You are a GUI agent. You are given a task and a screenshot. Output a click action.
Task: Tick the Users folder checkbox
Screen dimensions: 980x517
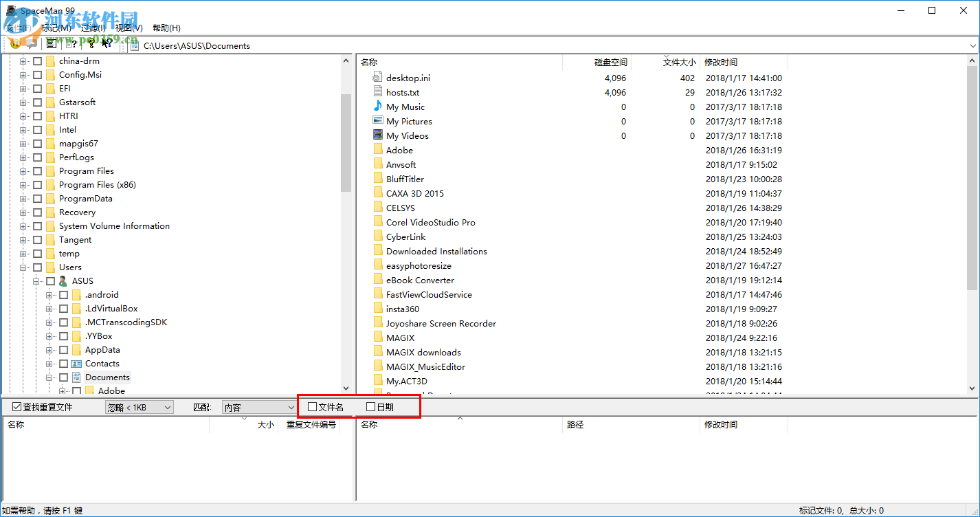(37, 267)
